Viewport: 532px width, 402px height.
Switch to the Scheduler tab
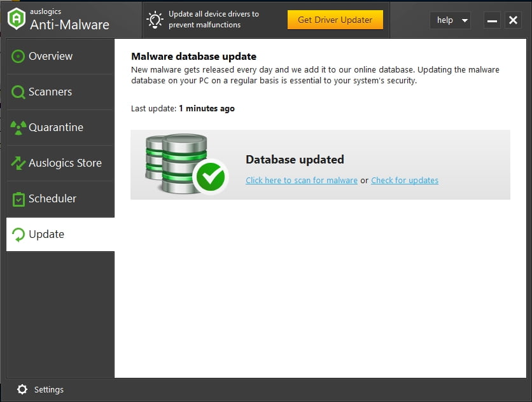[x=52, y=198]
